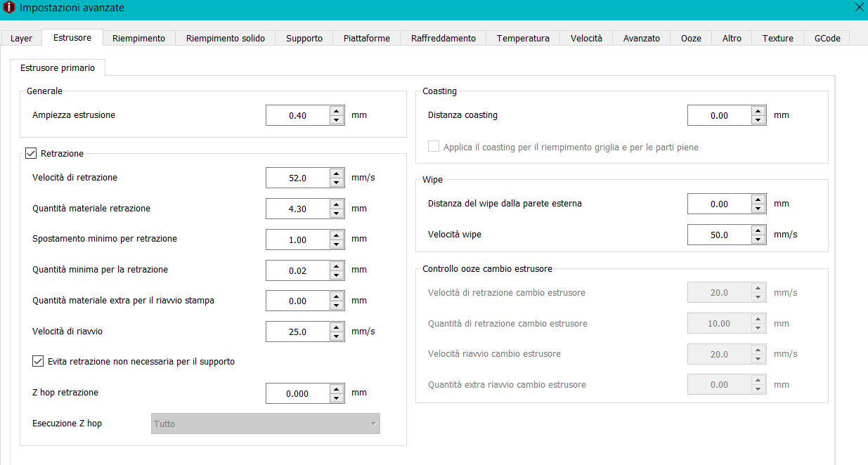Go to the GCode tab
The height and width of the screenshot is (465, 868).
(x=827, y=38)
